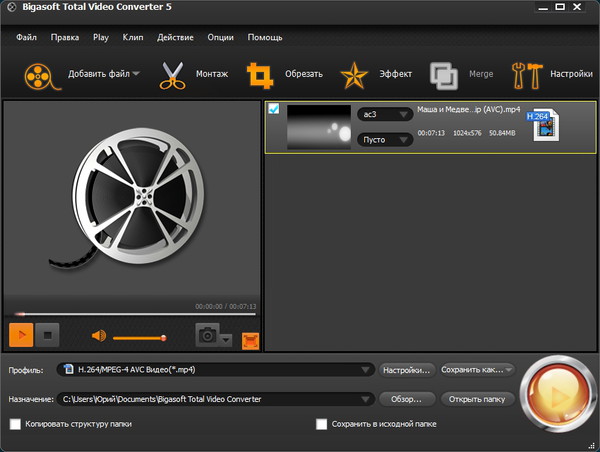Image resolution: width=600 pixels, height=452 pixels.
Task: Adjust the volume slider
Action: (140, 337)
